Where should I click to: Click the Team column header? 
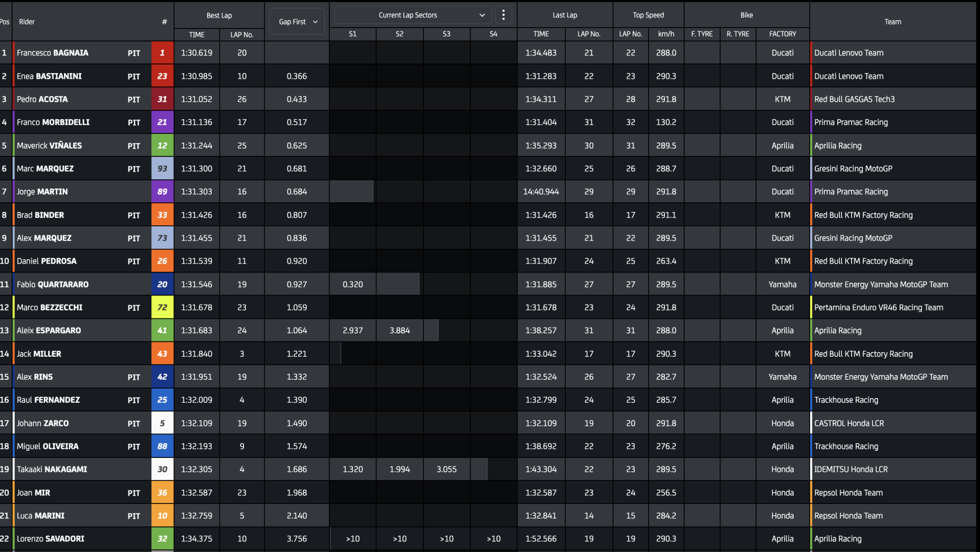(893, 21)
